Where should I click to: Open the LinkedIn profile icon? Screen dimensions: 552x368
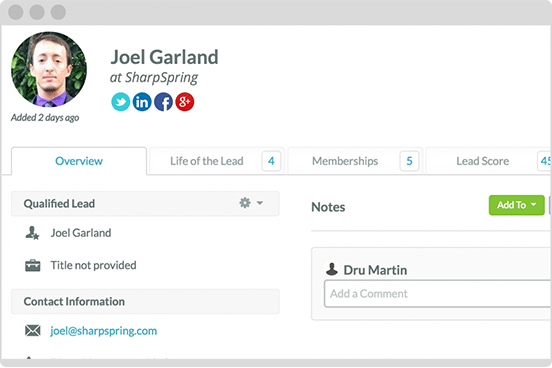click(142, 102)
